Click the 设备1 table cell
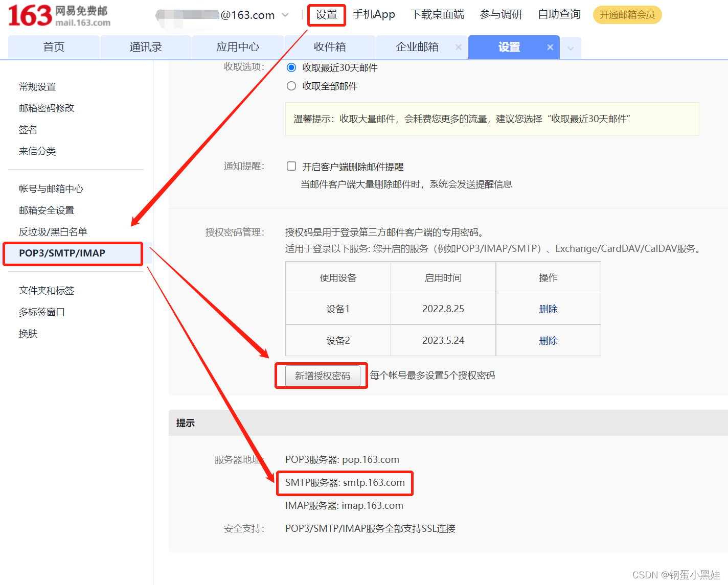728x585 pixels. (x=338, y=309)
